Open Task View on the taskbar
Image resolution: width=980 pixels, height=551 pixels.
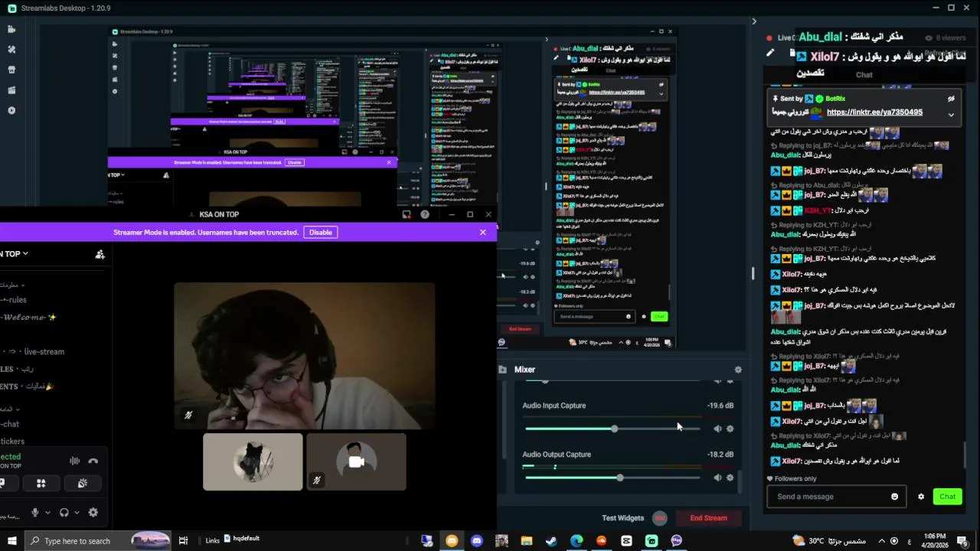coord(183,540)
